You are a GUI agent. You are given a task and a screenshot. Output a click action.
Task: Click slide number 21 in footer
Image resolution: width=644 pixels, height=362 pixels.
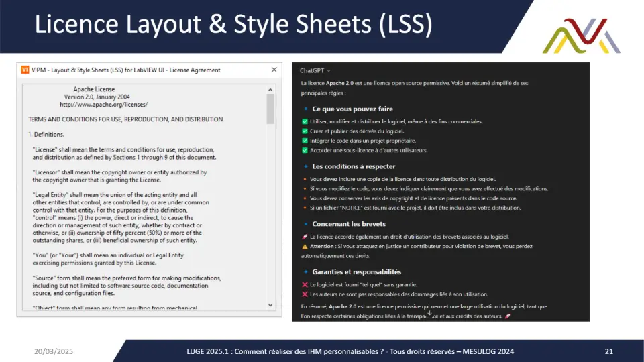click(608, 351)
